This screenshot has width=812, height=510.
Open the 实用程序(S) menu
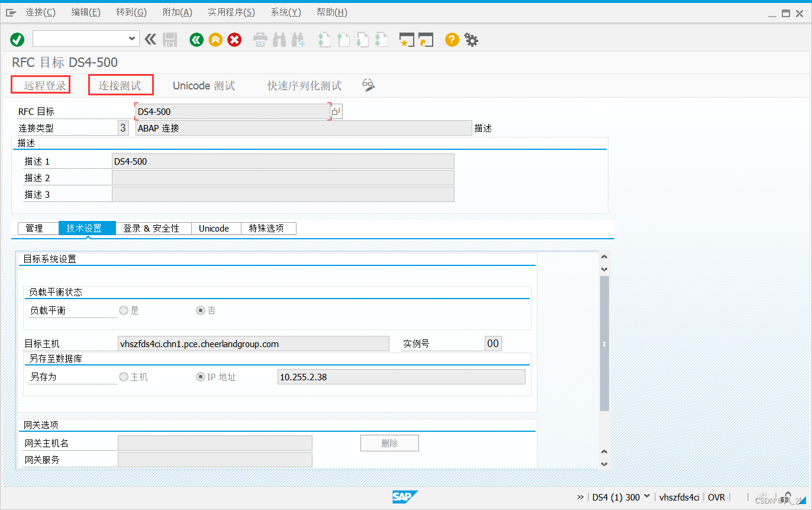(231, 12)
